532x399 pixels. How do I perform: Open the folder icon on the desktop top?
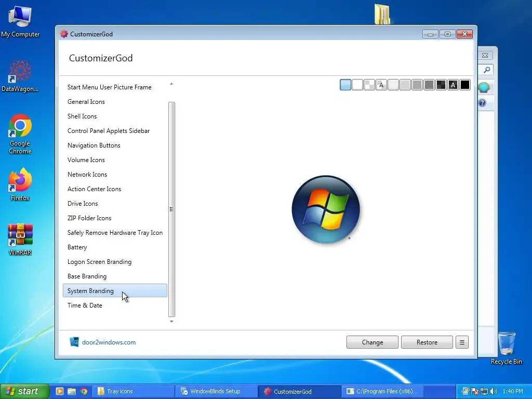click(382, 14)
